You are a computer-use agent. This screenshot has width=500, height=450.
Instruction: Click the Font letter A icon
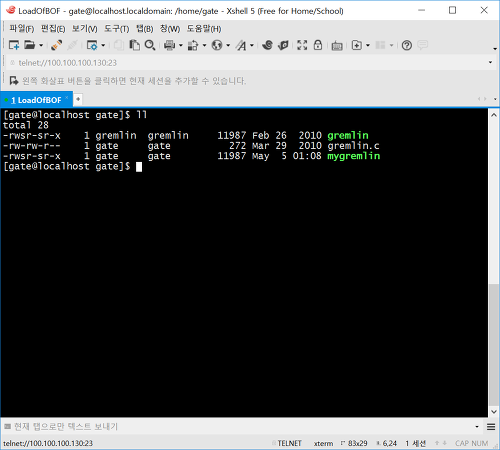click(x=241, y=45)
